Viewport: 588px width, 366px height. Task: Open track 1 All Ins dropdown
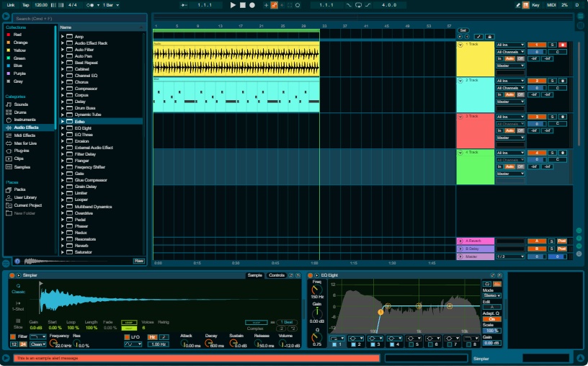510,45
